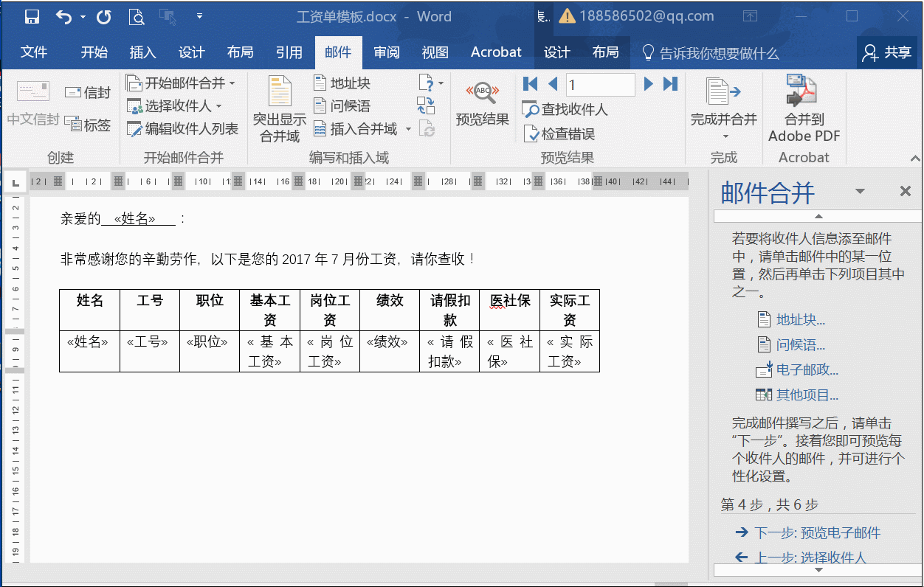Toggle 突出显示合并域 highlight merge fields
The height and width of the screenshot is (587, 924).
pos(280,109)
